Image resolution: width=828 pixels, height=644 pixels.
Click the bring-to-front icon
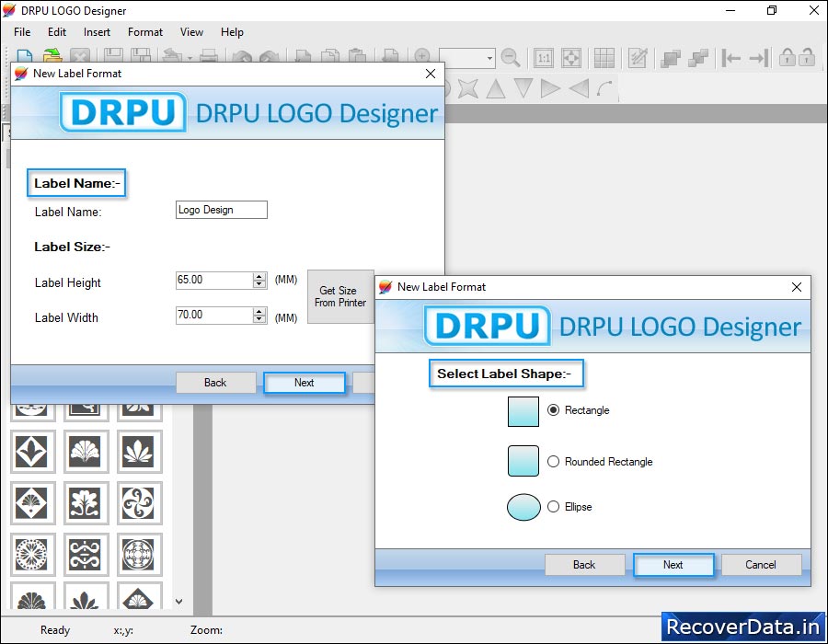[671, 58]
